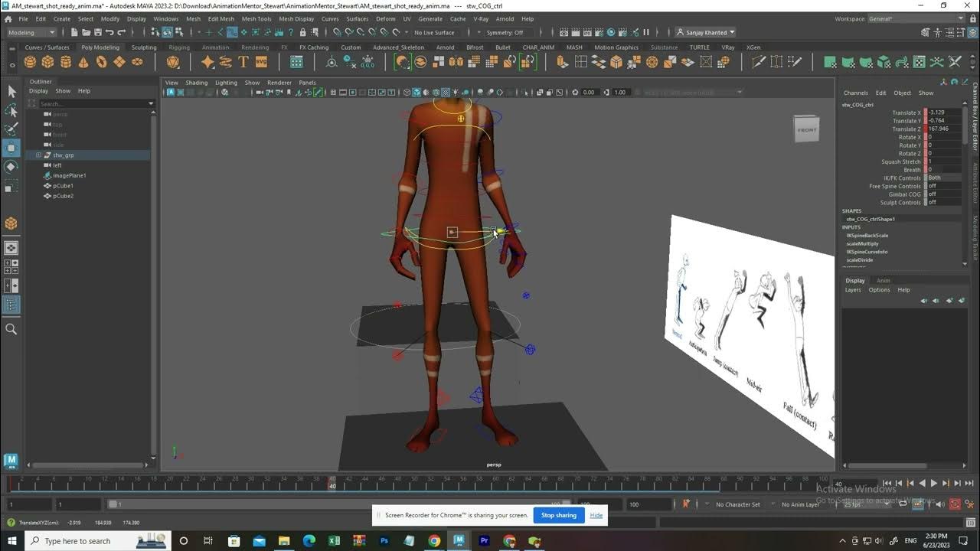This screenshot has width=980, height=551.
Task: Switch to the Sculpting shelf tab
Action: point(144,47)
